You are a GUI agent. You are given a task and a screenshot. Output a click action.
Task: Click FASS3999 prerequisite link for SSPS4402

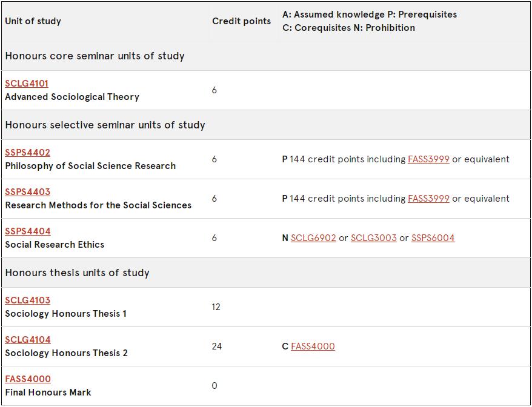[x=428, y=159]
